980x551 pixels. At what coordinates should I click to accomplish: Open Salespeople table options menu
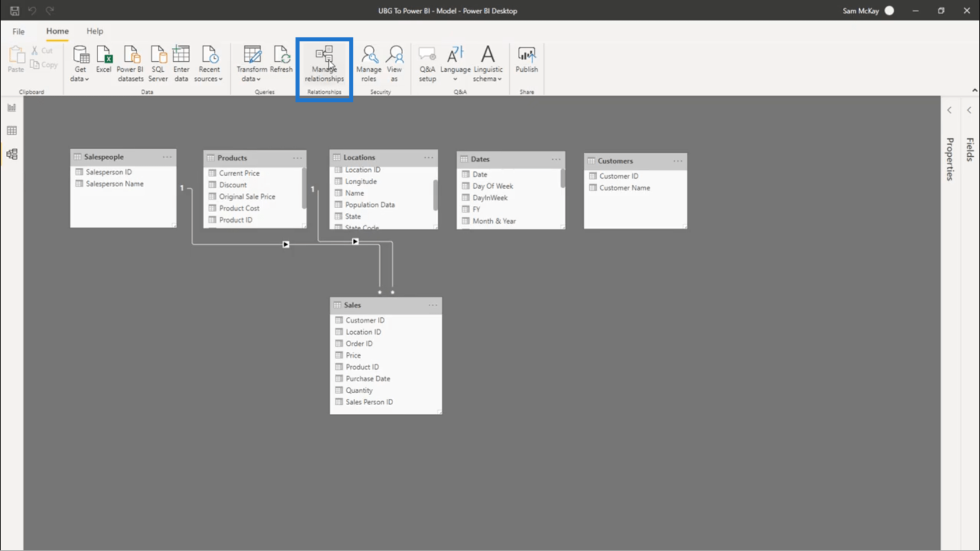[x=167, y=157]
